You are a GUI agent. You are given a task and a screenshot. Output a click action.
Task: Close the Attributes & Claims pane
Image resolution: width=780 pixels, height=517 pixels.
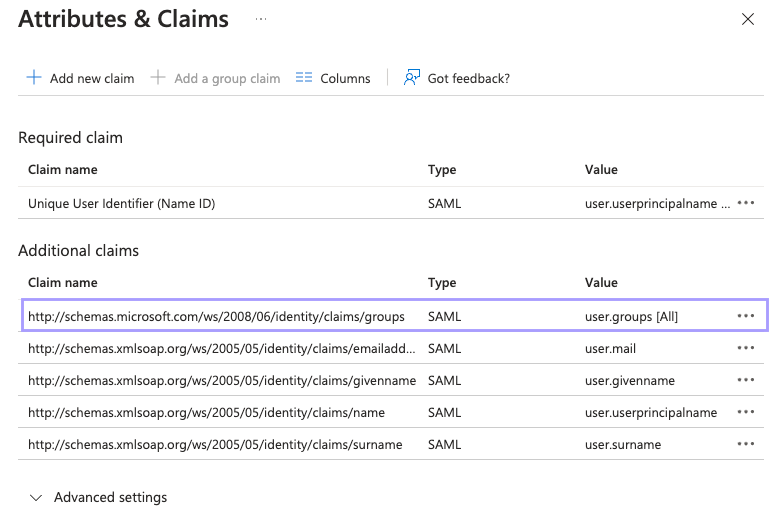(x=748, y=19)
